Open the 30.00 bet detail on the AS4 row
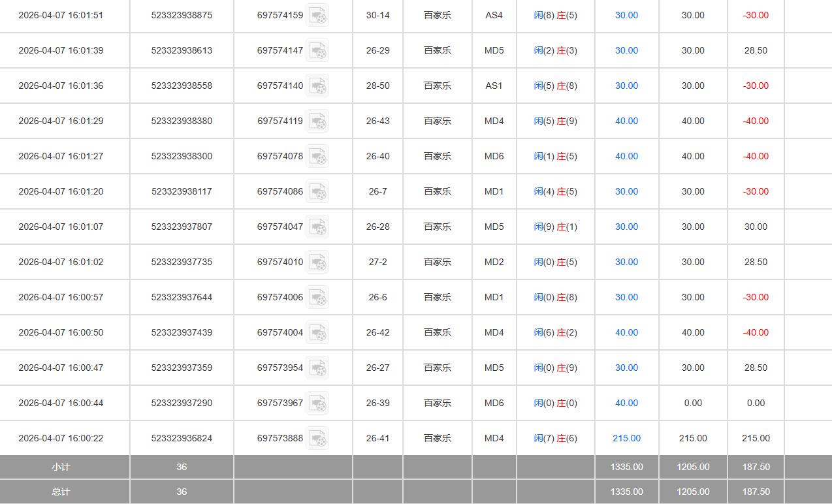Image resolution: width=832 pixels, height=504 pixels. click(626, 15)
